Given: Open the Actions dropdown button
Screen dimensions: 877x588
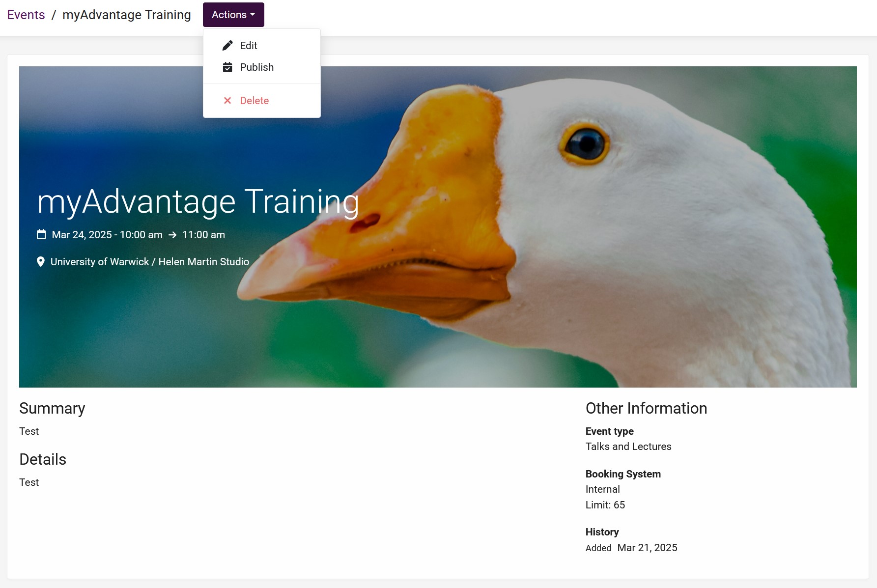Looking at the screenshot, I should [233, 15].
